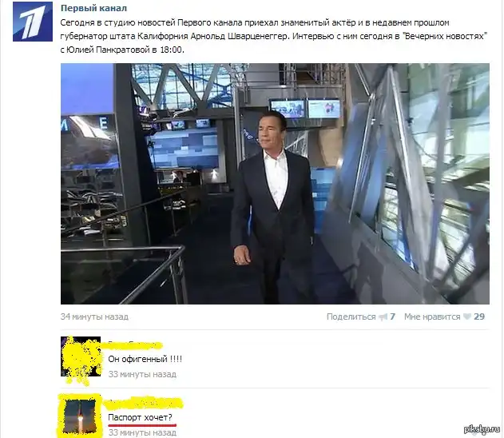
Task: Click the Мне нравится like label
Action: 432,317
